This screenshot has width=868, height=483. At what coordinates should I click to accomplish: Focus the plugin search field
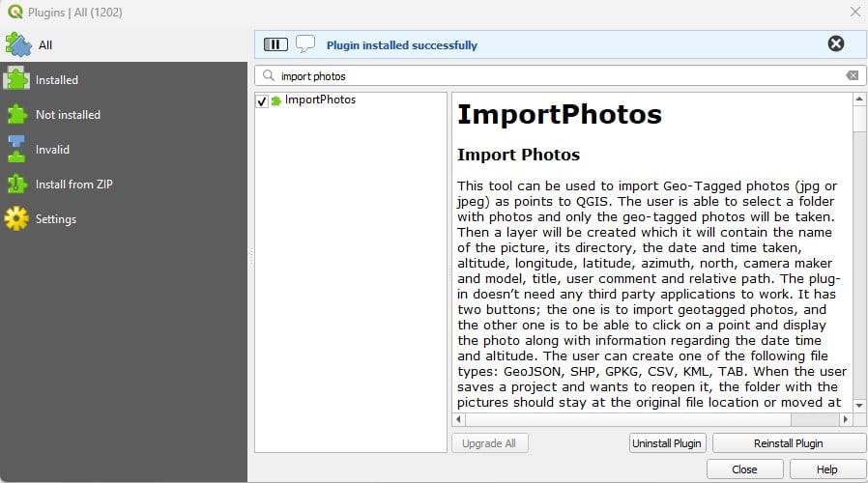pyautogui.click(x=561, y=75)
